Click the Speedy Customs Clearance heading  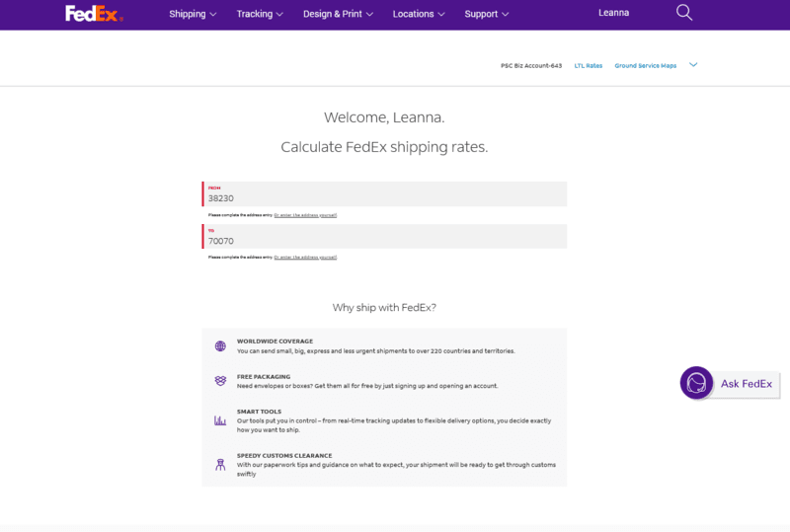[284, 455]
